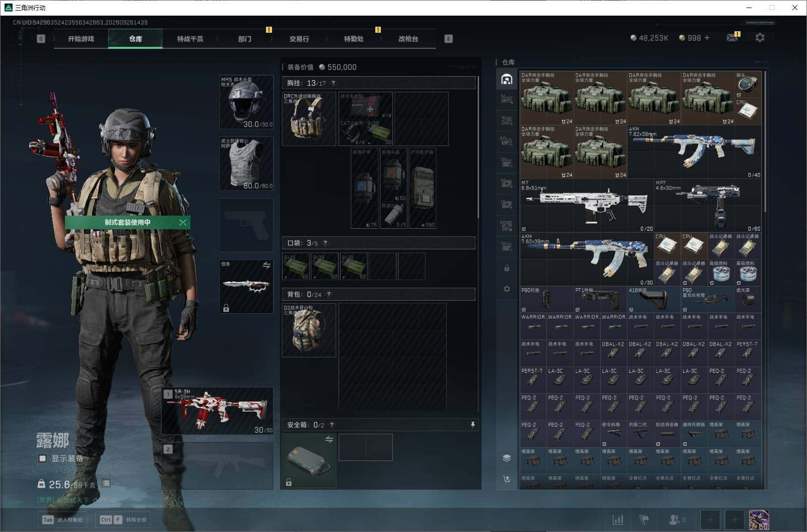Open the mail envelope icon
Viewport: 807px width, 532px height.
732,38
